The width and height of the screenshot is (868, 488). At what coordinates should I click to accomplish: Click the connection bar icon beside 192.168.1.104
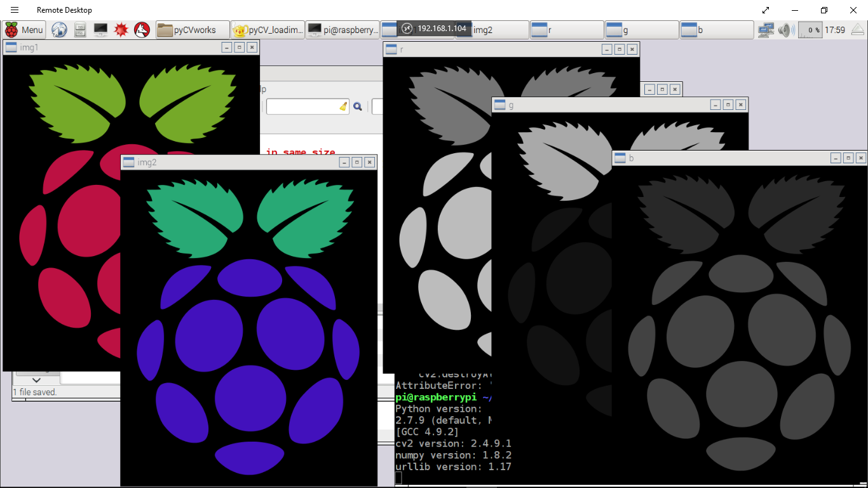(407, 29)
